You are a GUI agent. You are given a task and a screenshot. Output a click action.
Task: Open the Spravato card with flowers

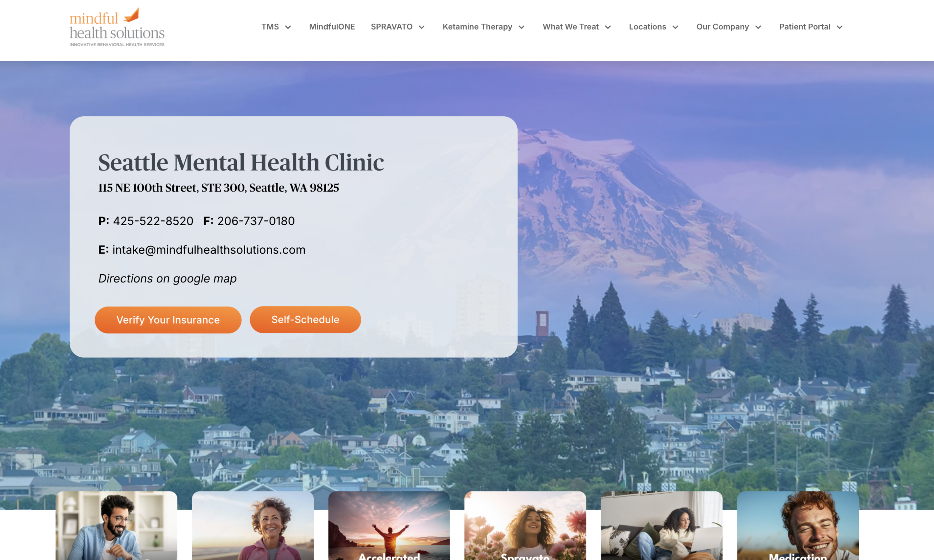[x=525, y=525]
